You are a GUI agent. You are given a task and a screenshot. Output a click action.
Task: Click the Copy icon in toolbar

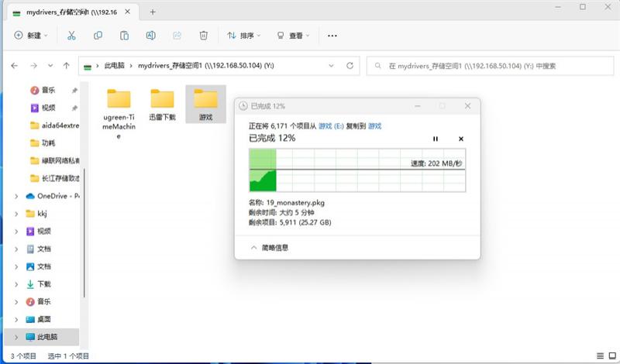(x=98, y=36)
